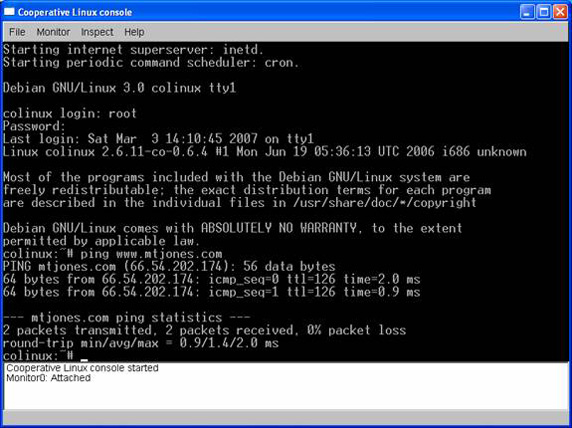
Task: Click the 'Monitor0: Attached' log entry
Action: pyautogui.click(x=48, y=378)
